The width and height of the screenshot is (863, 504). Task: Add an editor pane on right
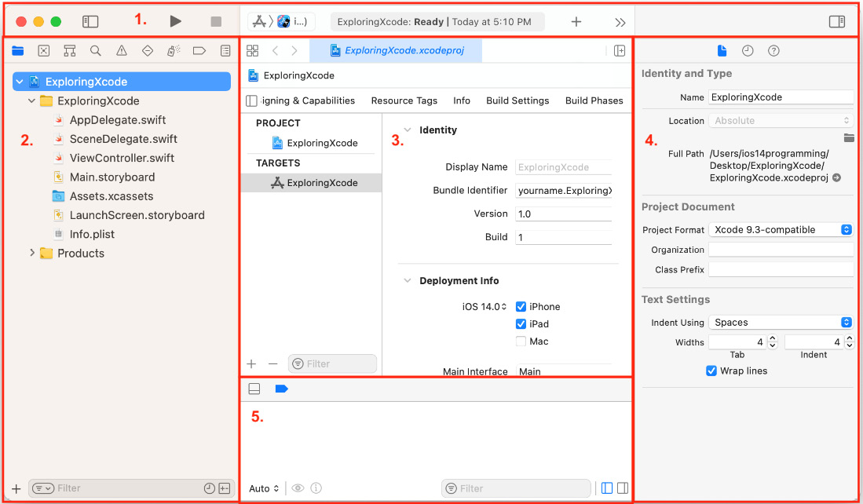[x=620, y=50]
